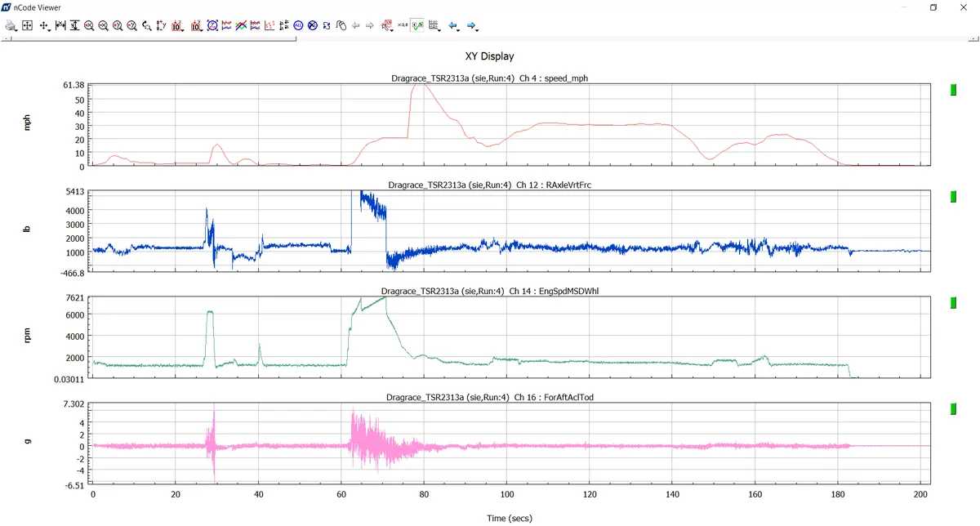Click the grey forward arrow icon
Image resolution: width=980 pixels, height=526 pixels.
point(370,25)
